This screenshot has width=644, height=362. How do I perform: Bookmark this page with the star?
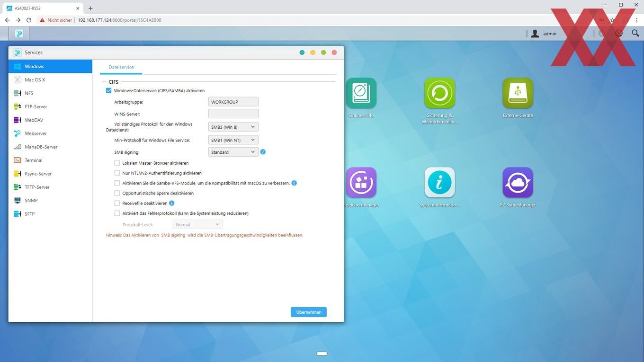(612, 20)
